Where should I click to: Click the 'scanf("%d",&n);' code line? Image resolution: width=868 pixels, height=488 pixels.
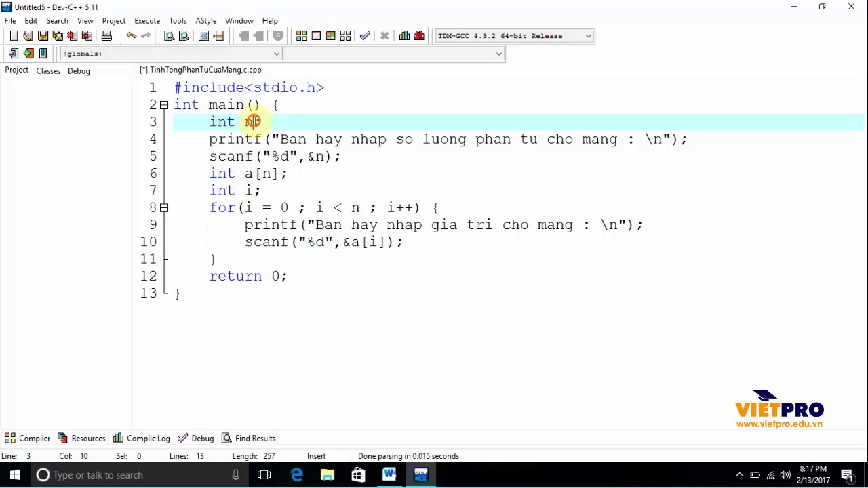[275, 157]
